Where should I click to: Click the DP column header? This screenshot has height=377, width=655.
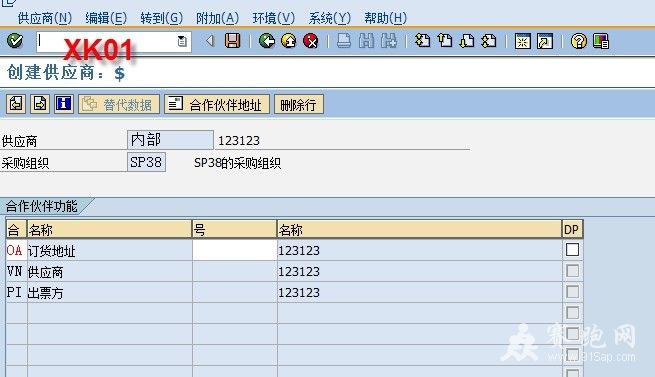coord(571,229)
